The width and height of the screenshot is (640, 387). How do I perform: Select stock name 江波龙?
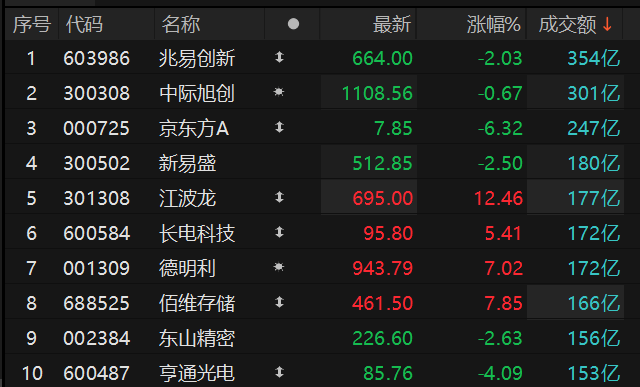[187, 198]
